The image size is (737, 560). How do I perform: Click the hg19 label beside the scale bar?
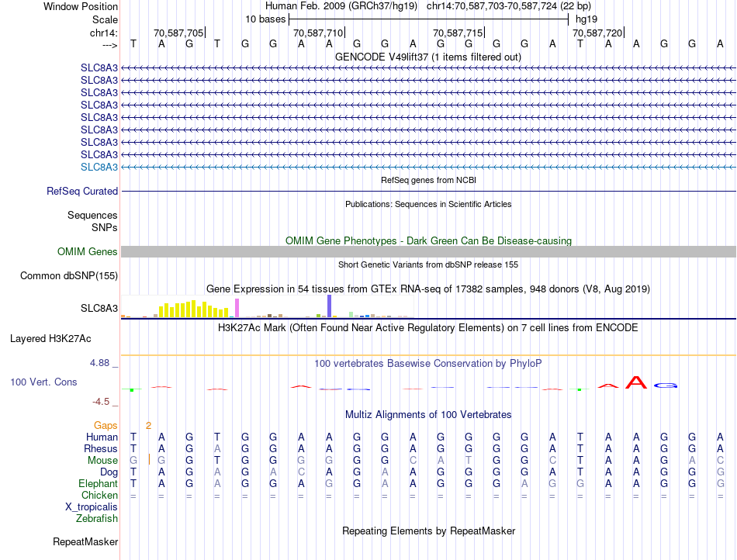586,19
